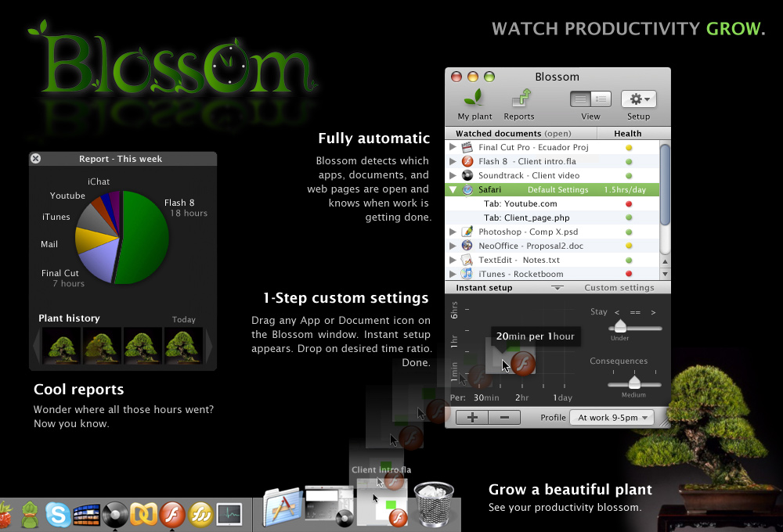783x532 pixels.
Task: Expand the TextEdit Notes.txt row
Action: (x=453, y=260)
